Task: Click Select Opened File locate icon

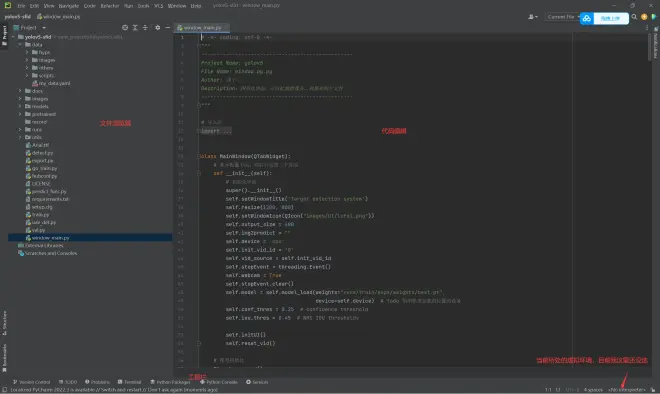Action: tap(125, 27)
